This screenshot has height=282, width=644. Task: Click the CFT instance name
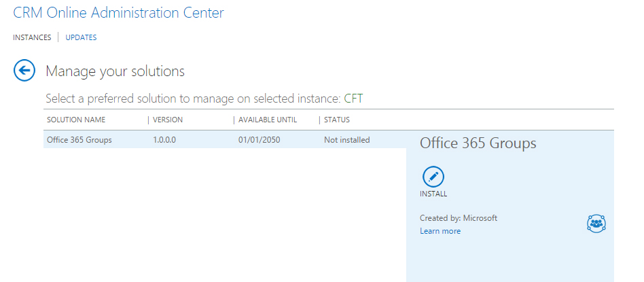(353, 99)
